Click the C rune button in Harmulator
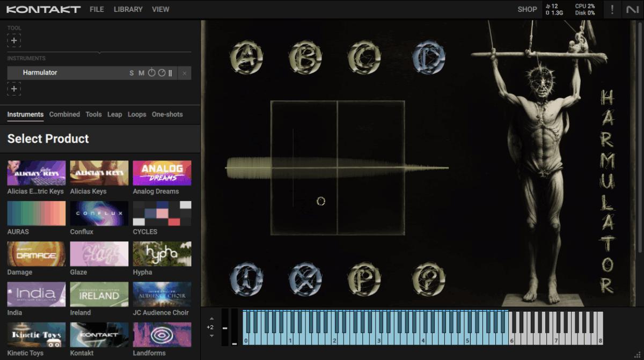644x360 pixels. pyautogui.click(x=364, y=57)
